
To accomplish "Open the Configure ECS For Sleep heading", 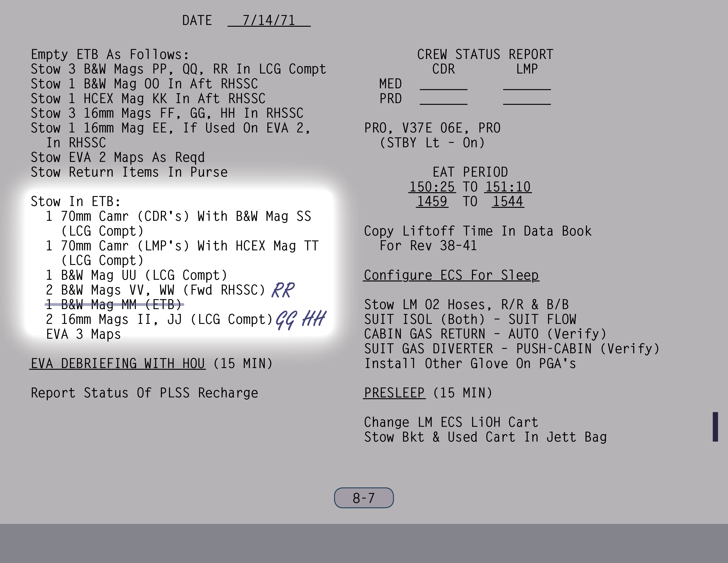I will coord(451,275).
